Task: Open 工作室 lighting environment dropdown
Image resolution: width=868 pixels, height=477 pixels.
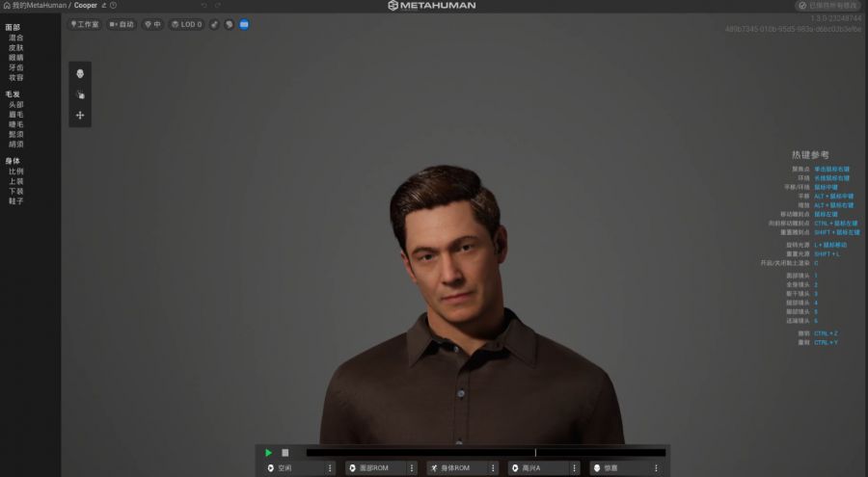Action: (85, 24)
